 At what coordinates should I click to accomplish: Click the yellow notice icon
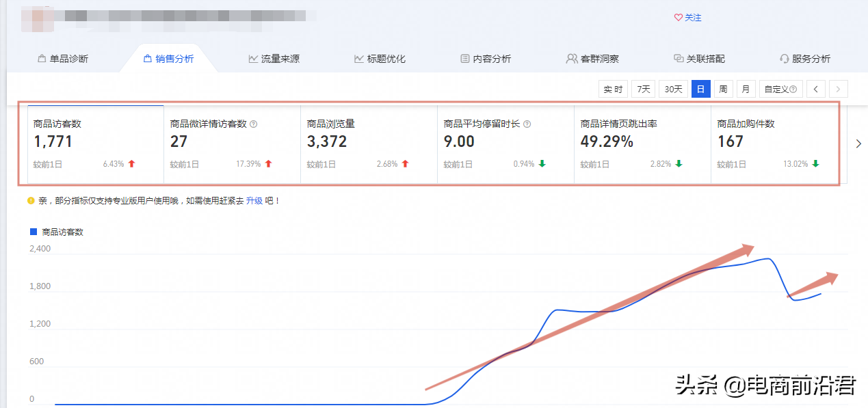[x=31, y=201]
